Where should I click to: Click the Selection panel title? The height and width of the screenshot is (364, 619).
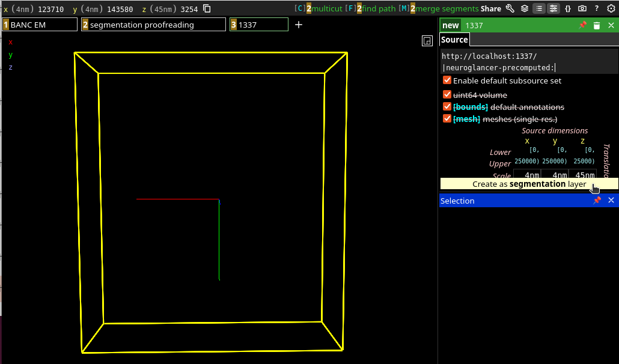457,201
